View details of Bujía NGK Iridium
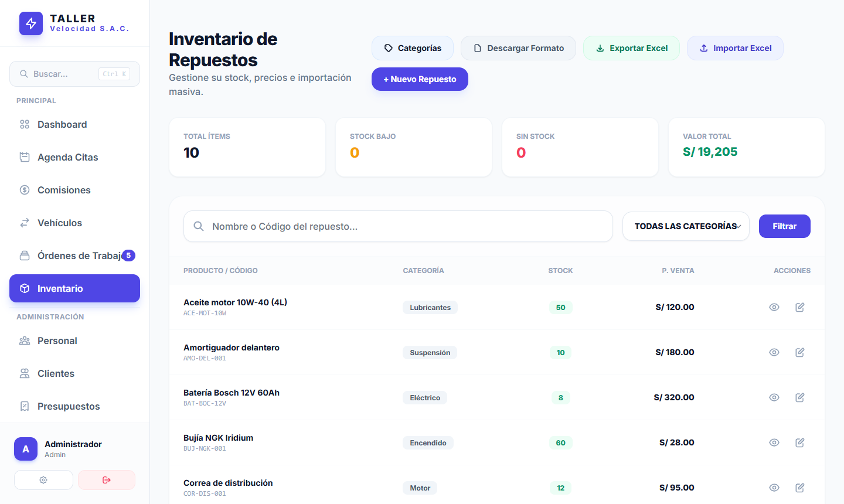This screenshot has width=844, height=504. click(x=774, y=442)
